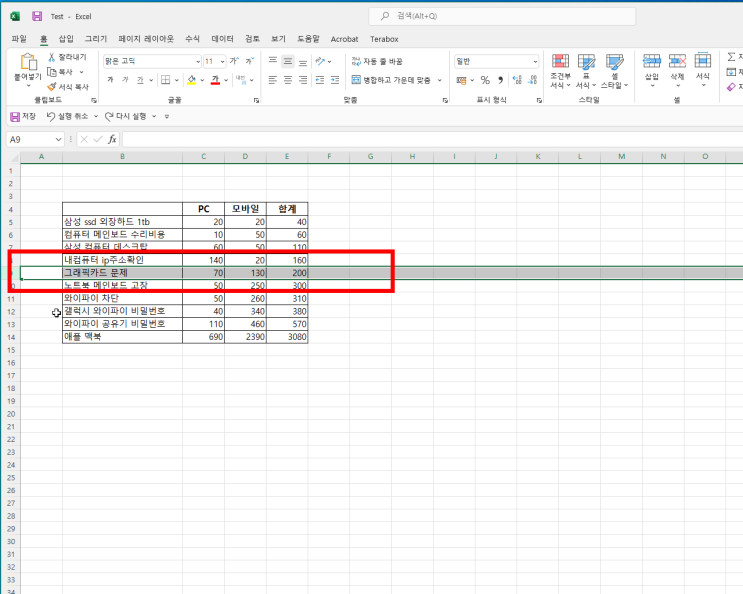Click the Insert cells (삽입) icon
This screenshot has height=594, width=743.
(652, 61)
